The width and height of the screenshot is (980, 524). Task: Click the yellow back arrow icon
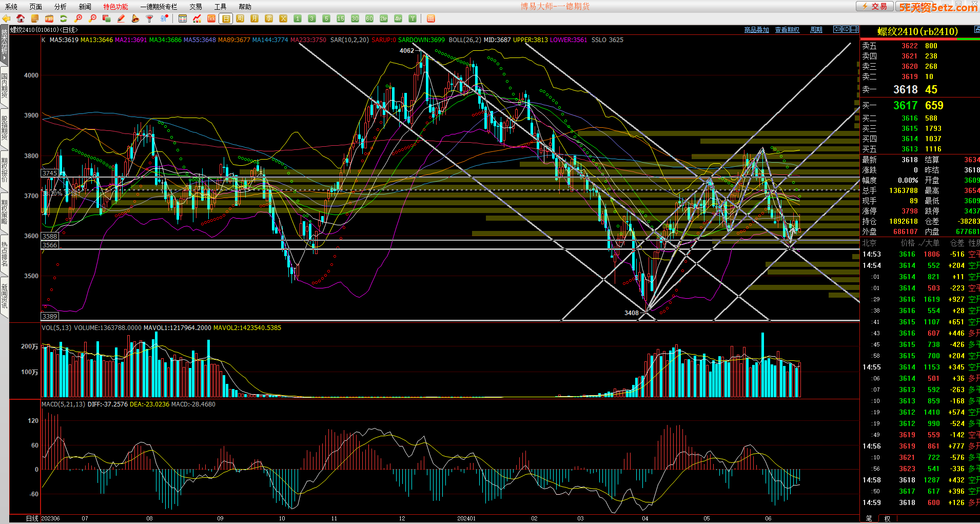(6, 18)
